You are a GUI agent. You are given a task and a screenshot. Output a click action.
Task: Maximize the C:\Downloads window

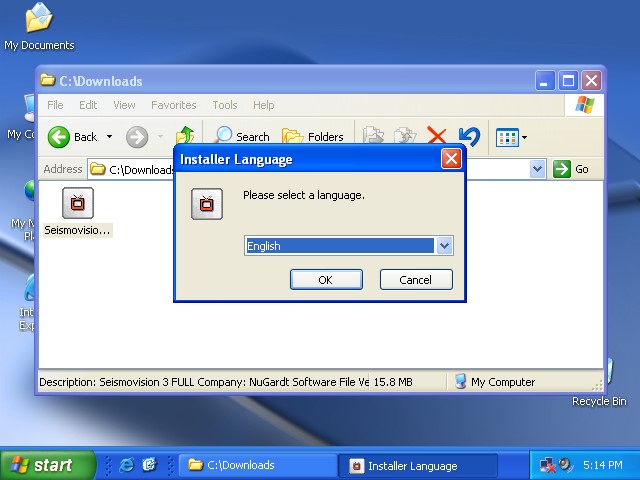pyautogui.click(x=568, y=81)
